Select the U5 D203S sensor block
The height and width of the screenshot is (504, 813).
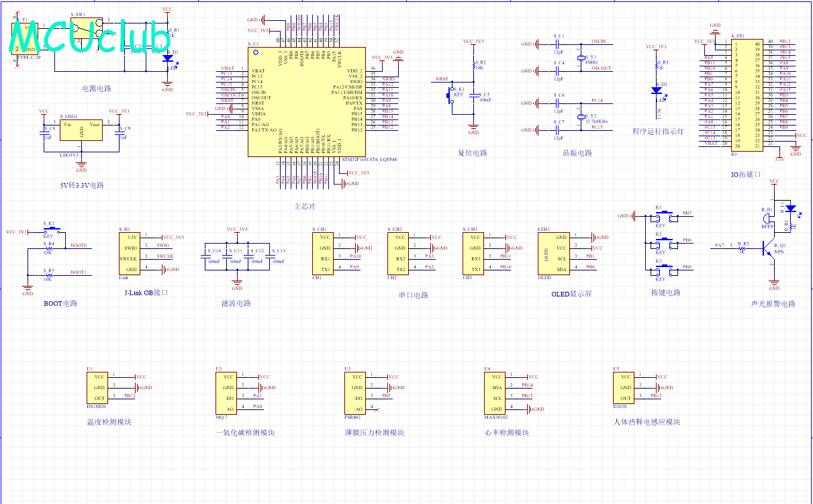tap(624, 388)
